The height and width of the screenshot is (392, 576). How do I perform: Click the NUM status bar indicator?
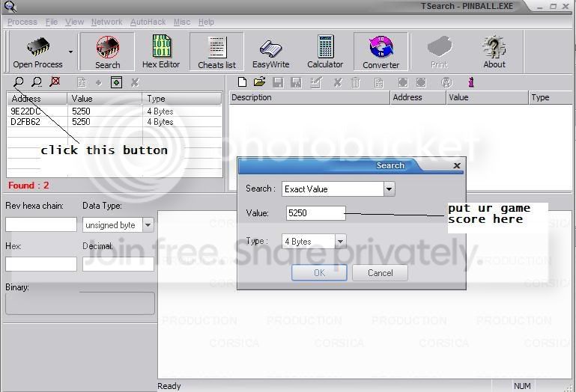521,386
